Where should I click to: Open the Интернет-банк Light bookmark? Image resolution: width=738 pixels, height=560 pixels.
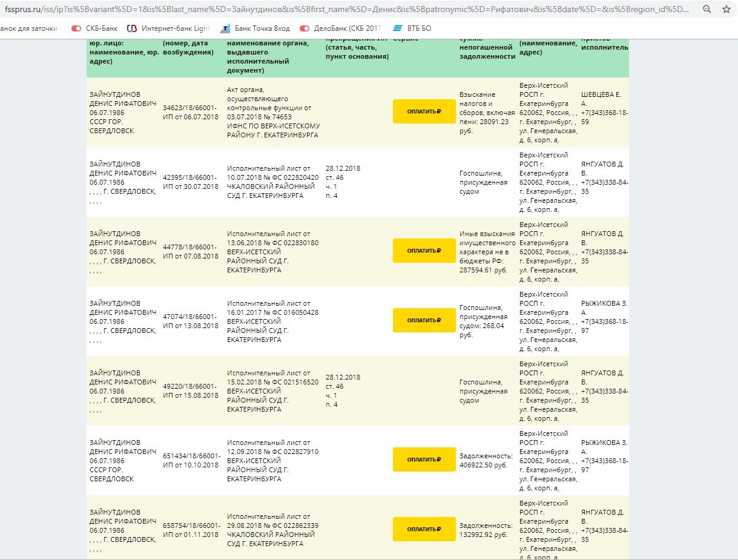coord(168,28)
